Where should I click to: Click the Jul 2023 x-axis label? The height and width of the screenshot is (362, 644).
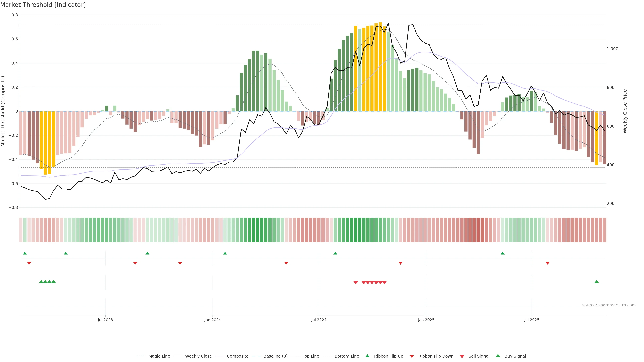pyautogui.click(x=105, y=320)
